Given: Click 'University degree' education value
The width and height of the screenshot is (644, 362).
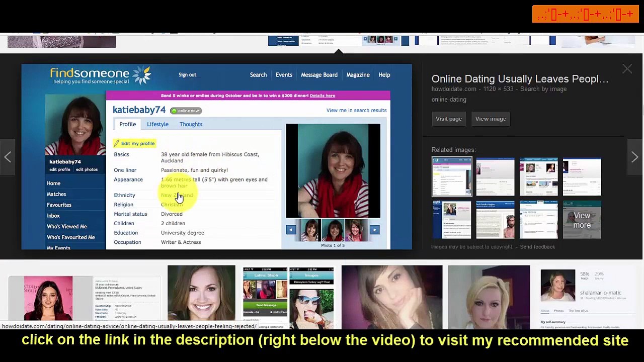Looking at the screenshot, I should pyautogui.click(x=182, y=233).
